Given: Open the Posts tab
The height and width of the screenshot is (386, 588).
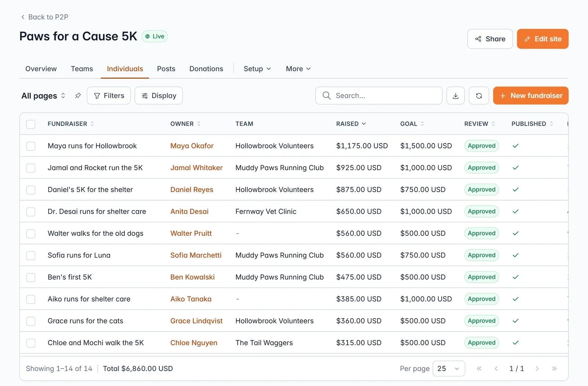Looking at the screenshot, I should [x=166, y=69].
